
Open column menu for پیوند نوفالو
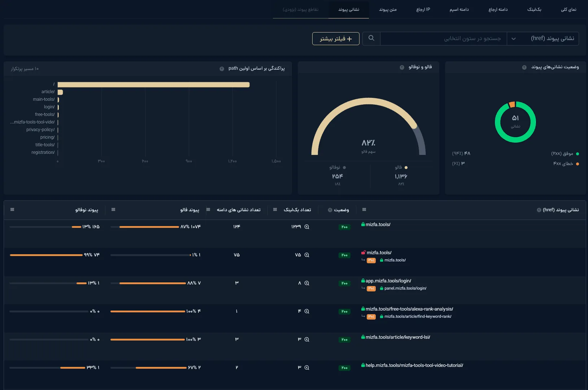12,209
